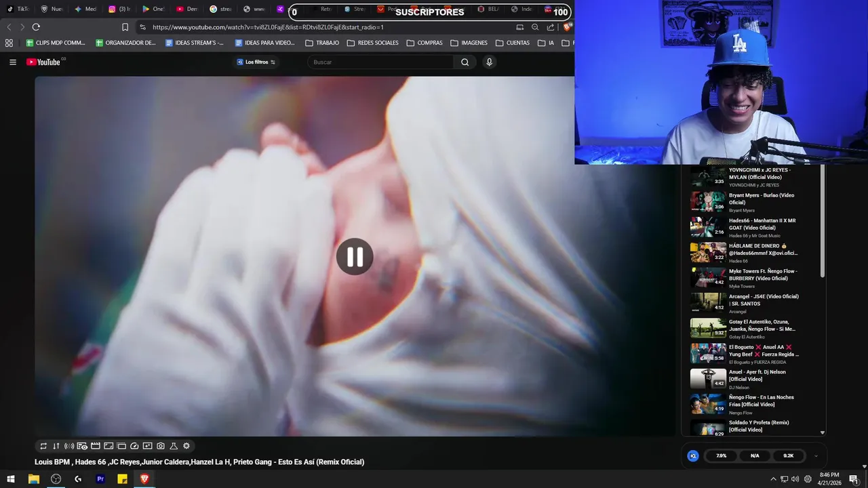
Task: Go back with browser back arrow
Action: [x=9, y=27]
